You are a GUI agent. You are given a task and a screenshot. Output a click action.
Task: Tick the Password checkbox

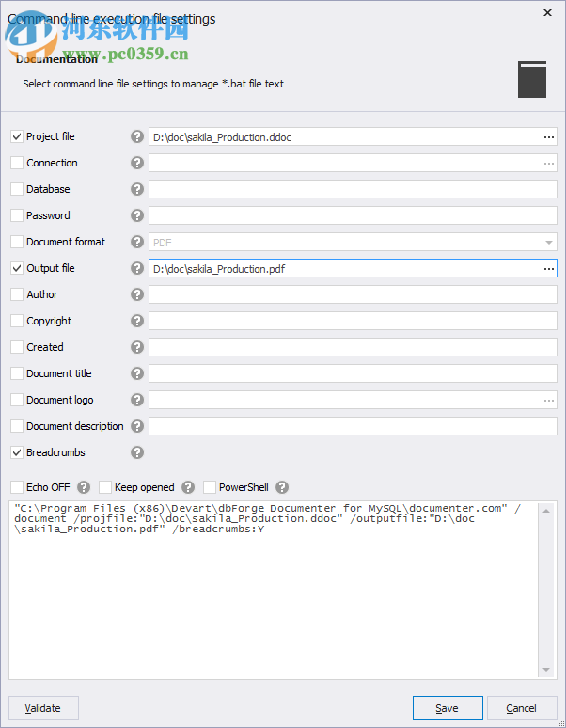(x=17, y=215)
